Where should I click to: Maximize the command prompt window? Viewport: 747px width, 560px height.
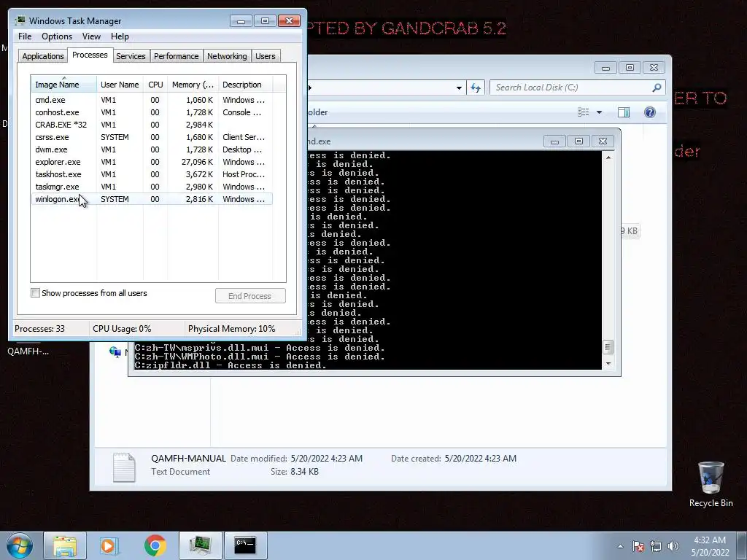(578, 141)
